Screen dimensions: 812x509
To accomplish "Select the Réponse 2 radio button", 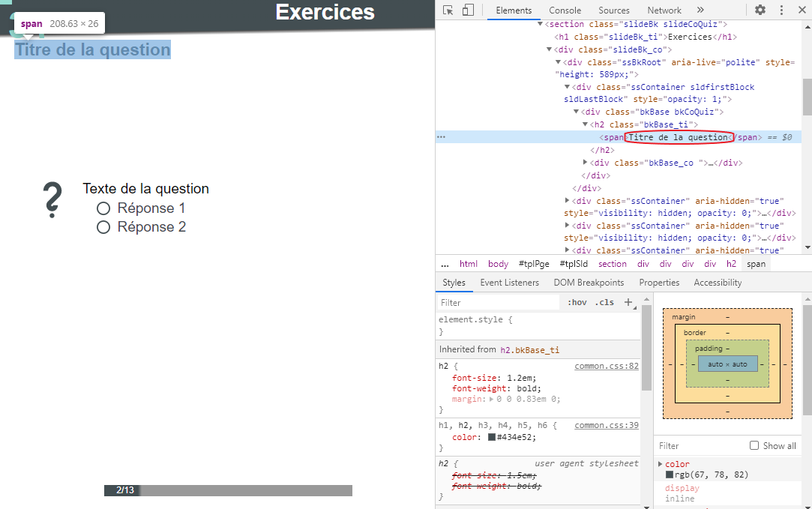I will 103,227.
